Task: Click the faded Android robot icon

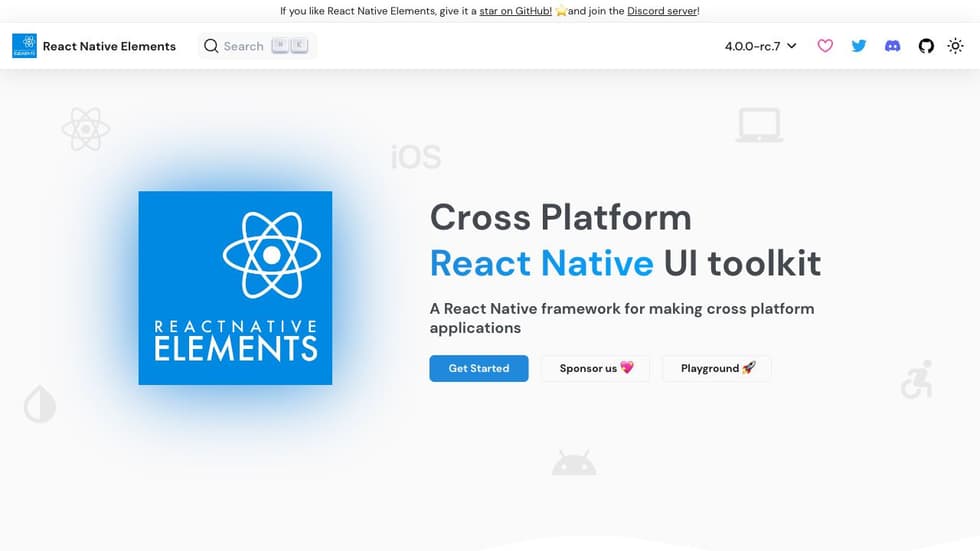Action: [x=574, y=464]
